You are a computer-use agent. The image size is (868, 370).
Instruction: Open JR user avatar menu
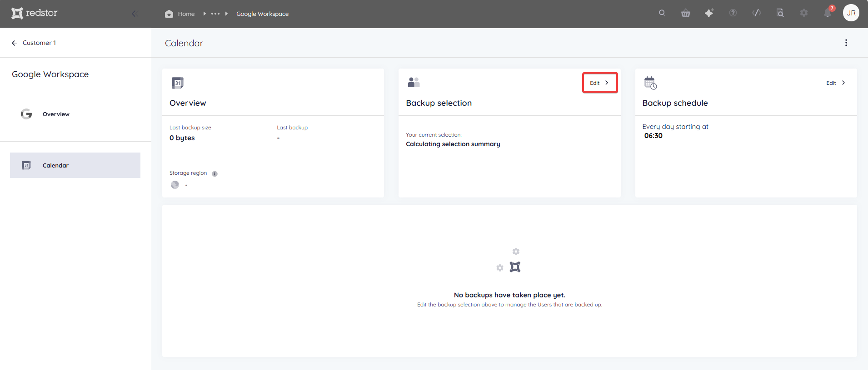coord(851,13)
